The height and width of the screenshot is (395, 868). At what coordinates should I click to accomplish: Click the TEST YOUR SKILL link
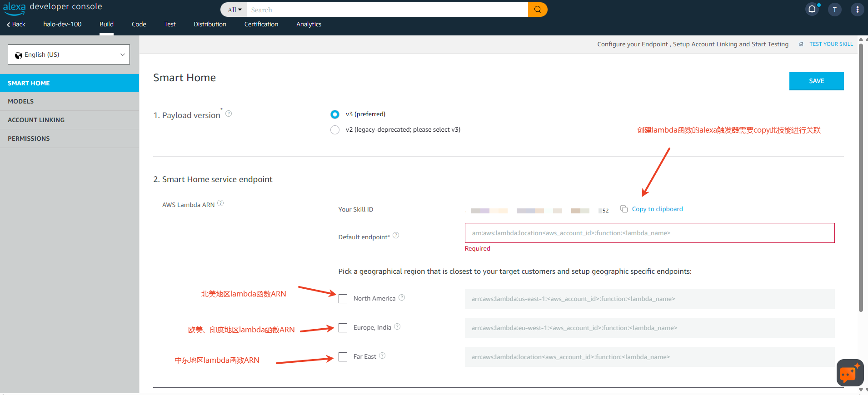(831, 44)
